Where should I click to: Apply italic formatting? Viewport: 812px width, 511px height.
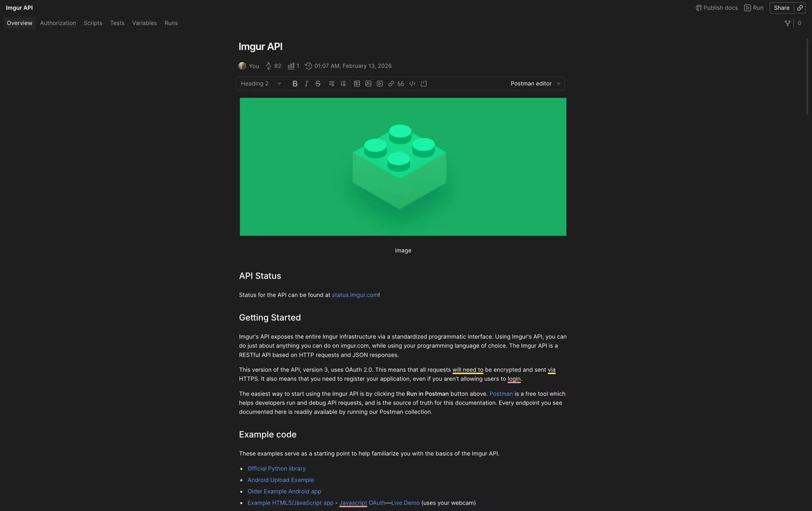point(307,84)
